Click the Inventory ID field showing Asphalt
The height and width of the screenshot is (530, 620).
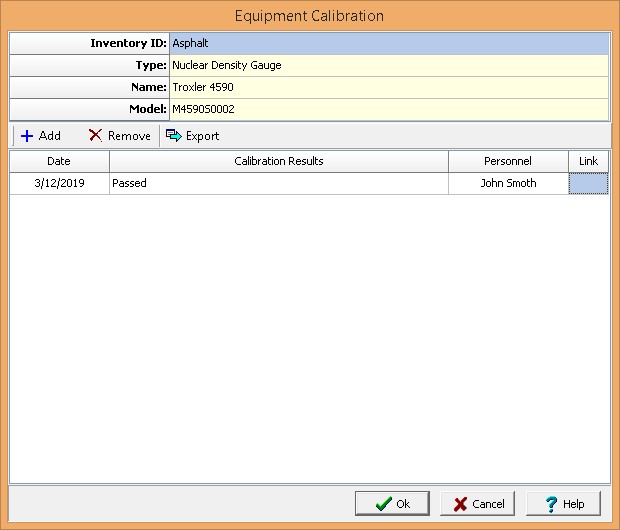pyautogui.click(x=388, y=44)
